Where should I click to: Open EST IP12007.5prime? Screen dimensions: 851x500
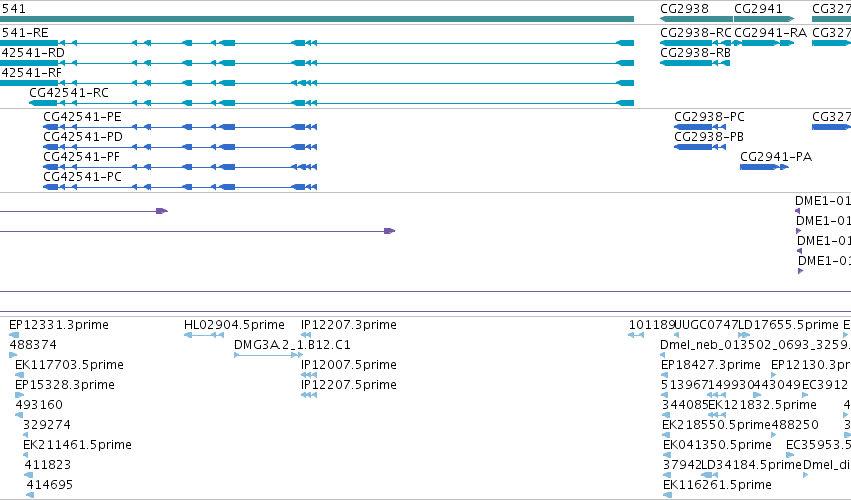pos(349,365)
